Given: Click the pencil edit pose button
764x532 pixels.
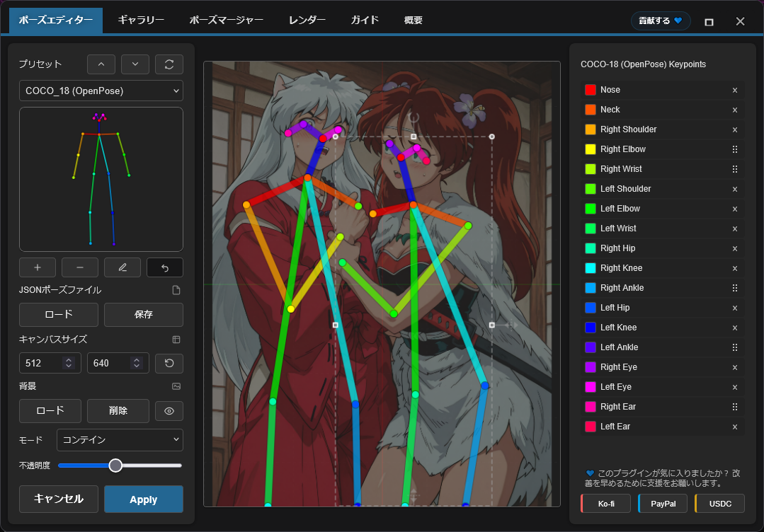Looking at the screenshot, I should tap(122, 267).
